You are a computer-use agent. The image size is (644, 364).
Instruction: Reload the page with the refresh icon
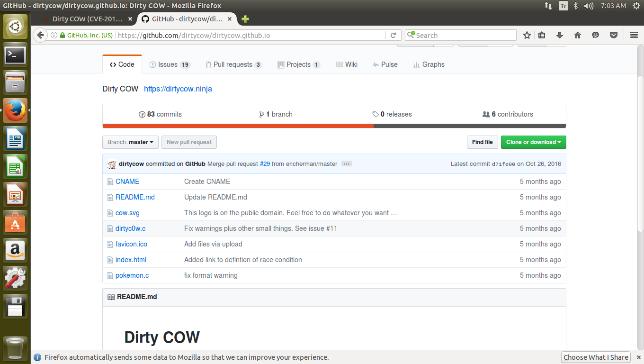click(393, 35)
